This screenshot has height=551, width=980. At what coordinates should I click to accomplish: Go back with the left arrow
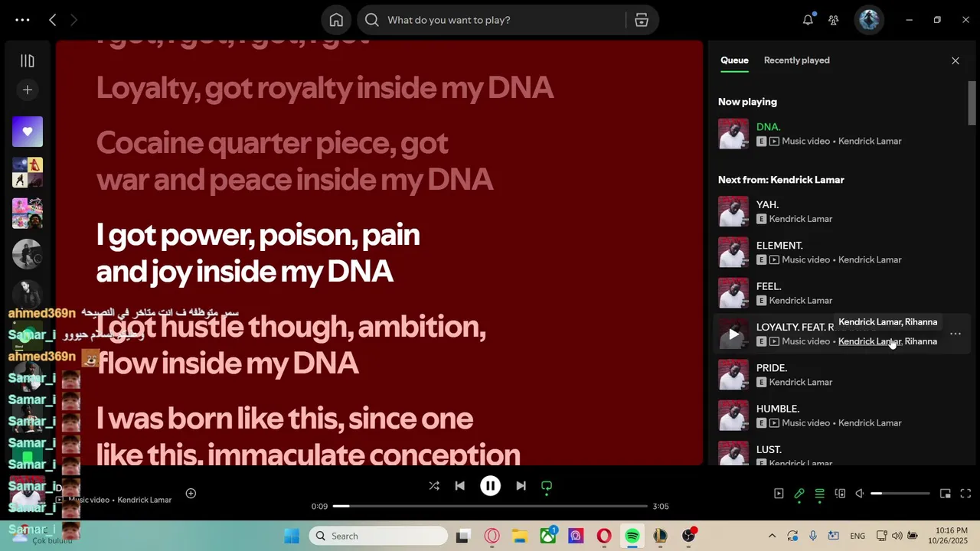pos(52,20)
